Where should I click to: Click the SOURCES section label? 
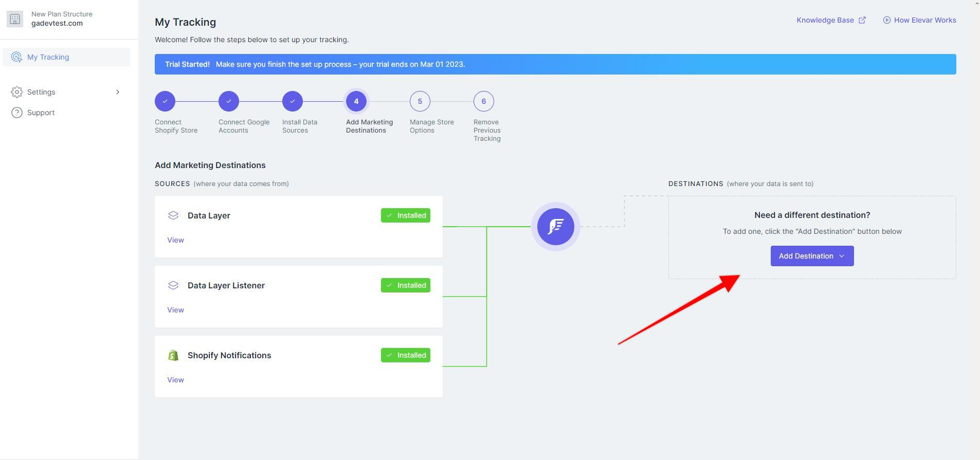172,183
